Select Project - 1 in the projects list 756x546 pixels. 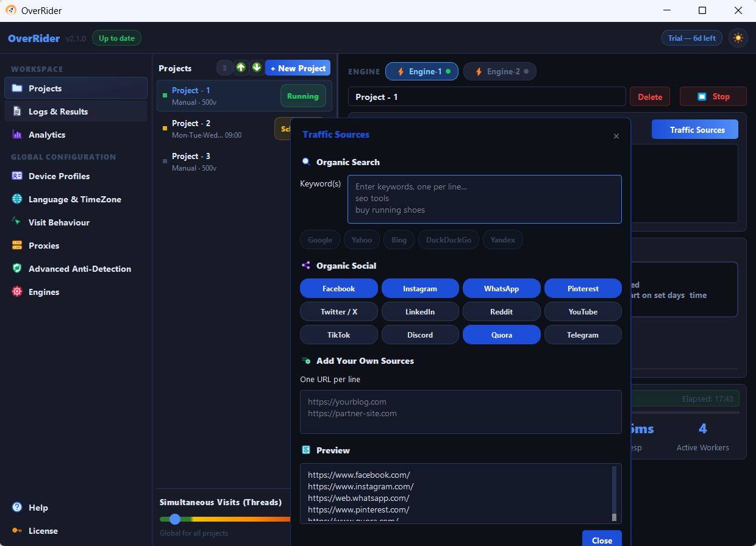244,96
